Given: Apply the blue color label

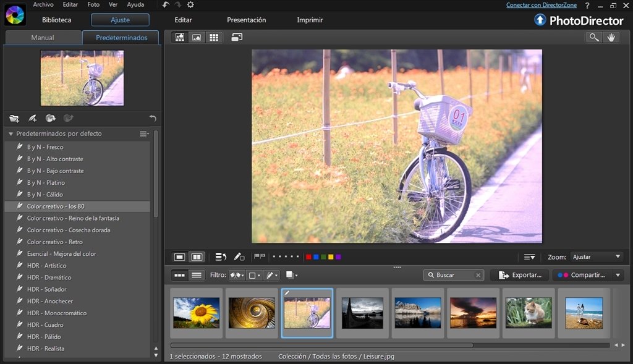Looking at the screenshot, I should click(316, 256).
